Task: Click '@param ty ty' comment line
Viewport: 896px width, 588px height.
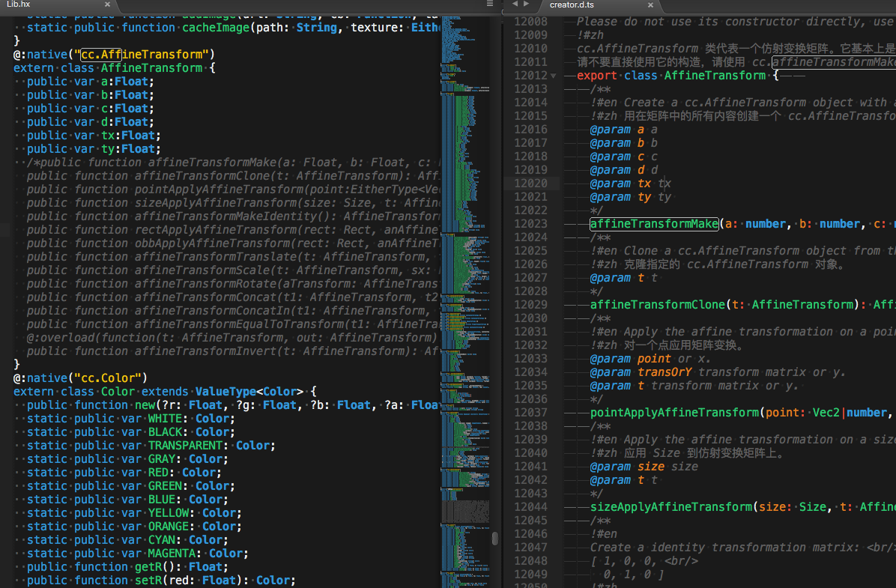Action: click(x=631, y=197)
